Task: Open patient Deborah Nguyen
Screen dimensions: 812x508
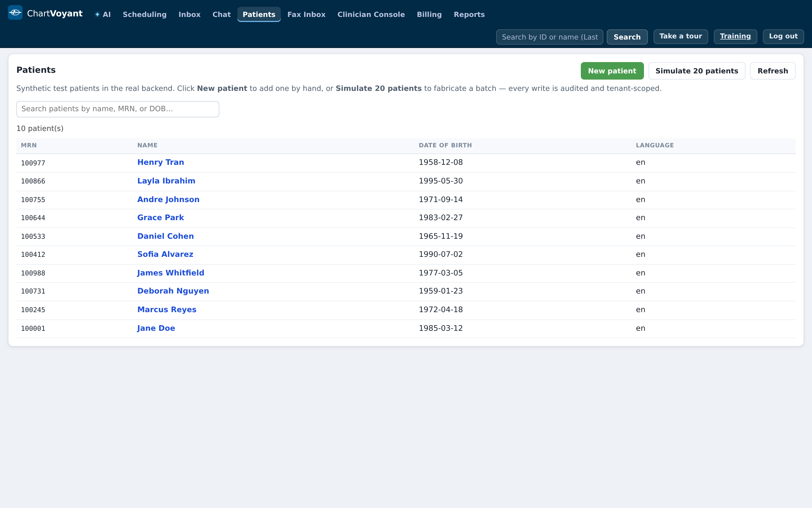Action: [173, 291]
